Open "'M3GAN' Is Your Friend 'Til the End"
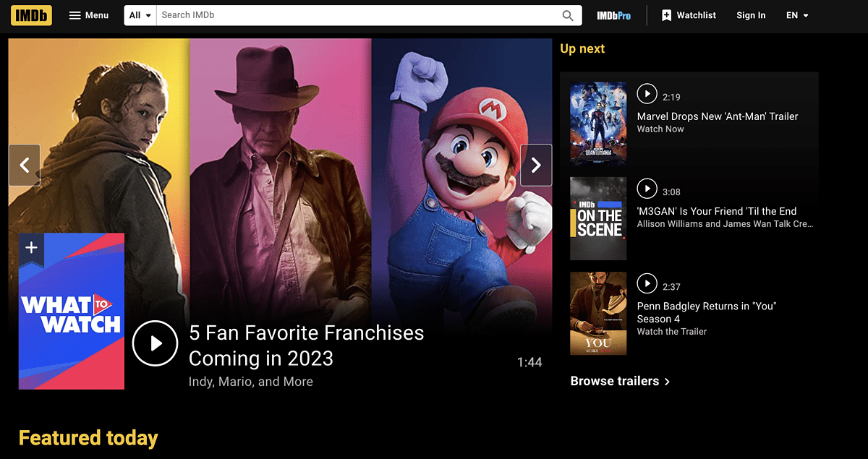The width and height of the screenshot is (868, 459). click(x=717, y=211)
